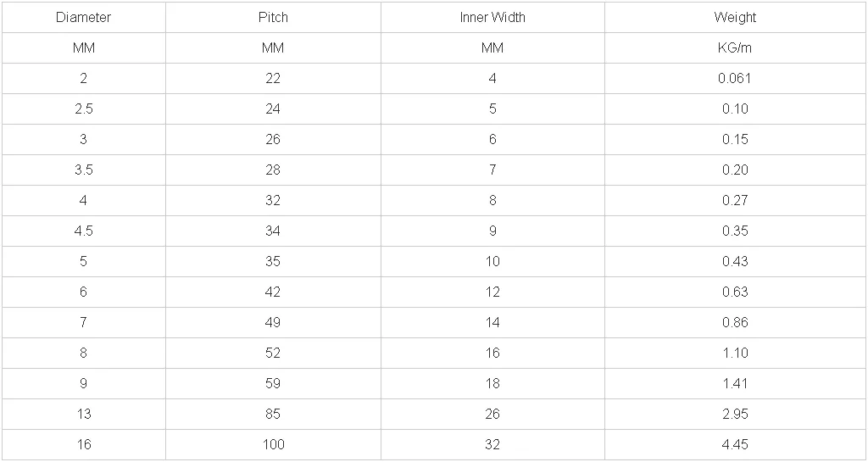Screen dimensions: 868x462
Task: Click the Weight column header
Action: click(735, 17)
